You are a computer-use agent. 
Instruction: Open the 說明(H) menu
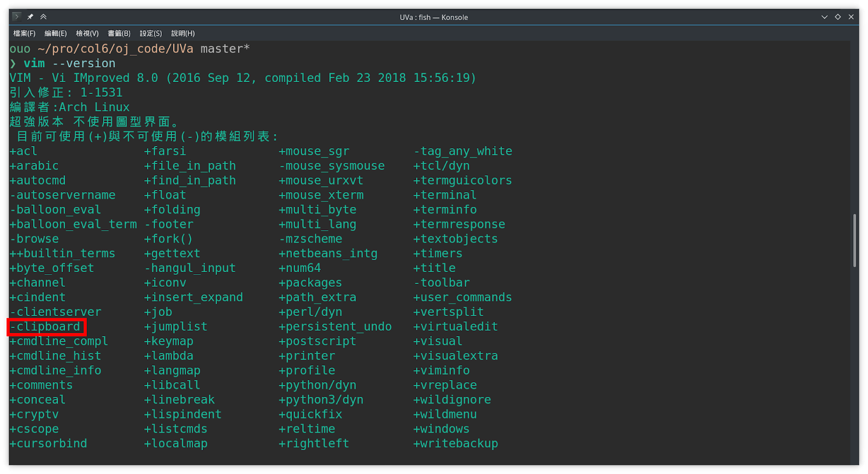click(x=183, y=34)
